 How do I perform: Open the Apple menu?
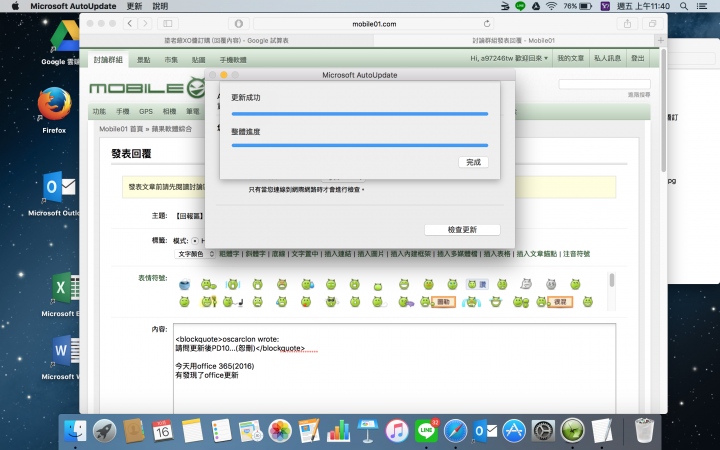[x=15, y=6]
